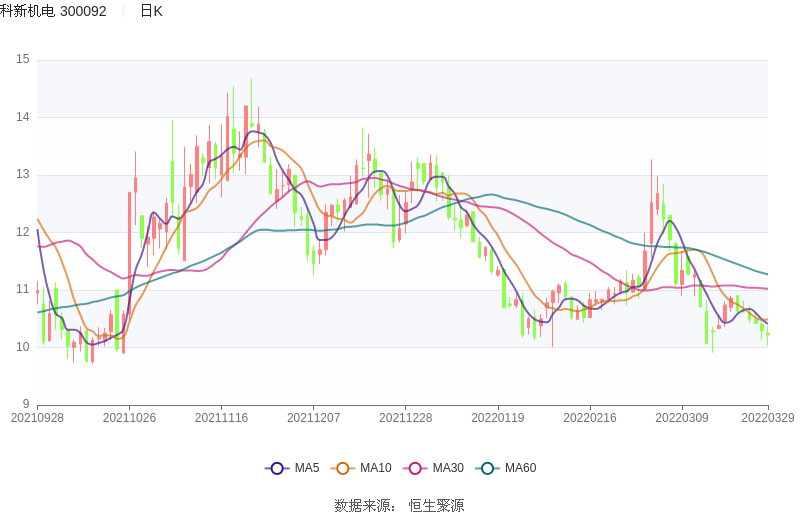Hide the MA10 line using its legend text
The width and height of the screenshot is (800, 517).
376,468
